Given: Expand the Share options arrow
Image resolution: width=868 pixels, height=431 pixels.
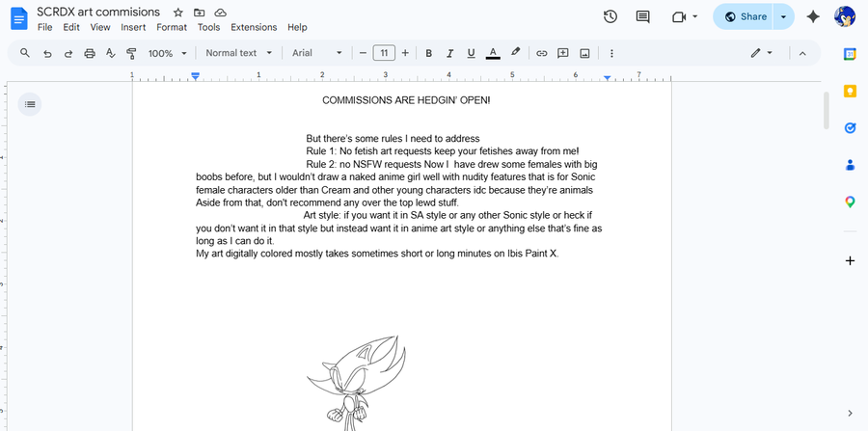Looking at the screenshot, I should [783, 16].
